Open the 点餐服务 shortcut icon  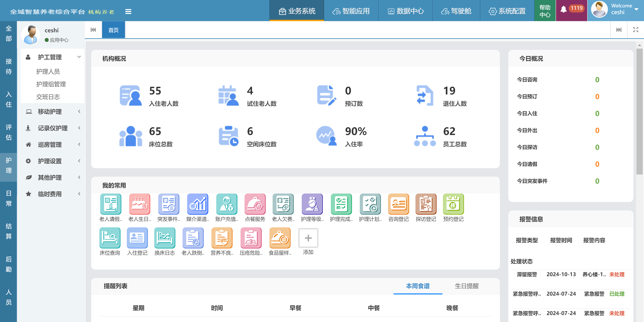[255, 204]
